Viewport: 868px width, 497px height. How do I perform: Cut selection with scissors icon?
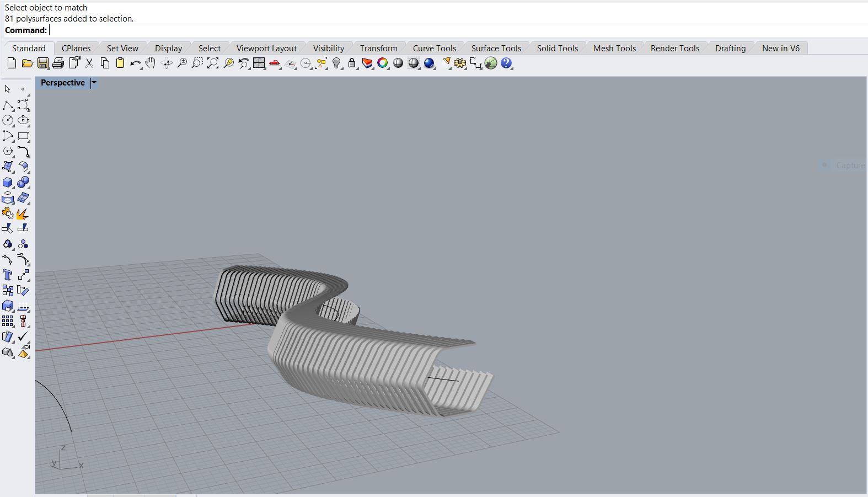point(89,63)
